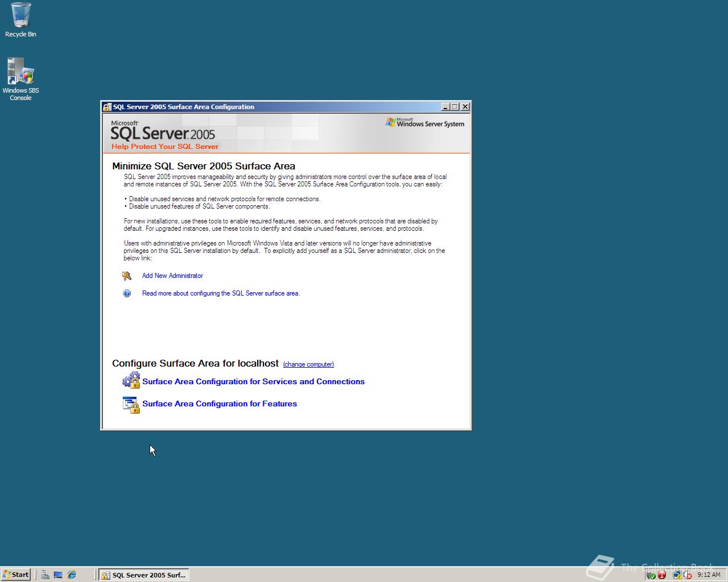Select the Recycle Bin desktop icon
Image resolution: width=728 pixels, height=582 pixels.
pyautogui.click(x=20, y=20)
